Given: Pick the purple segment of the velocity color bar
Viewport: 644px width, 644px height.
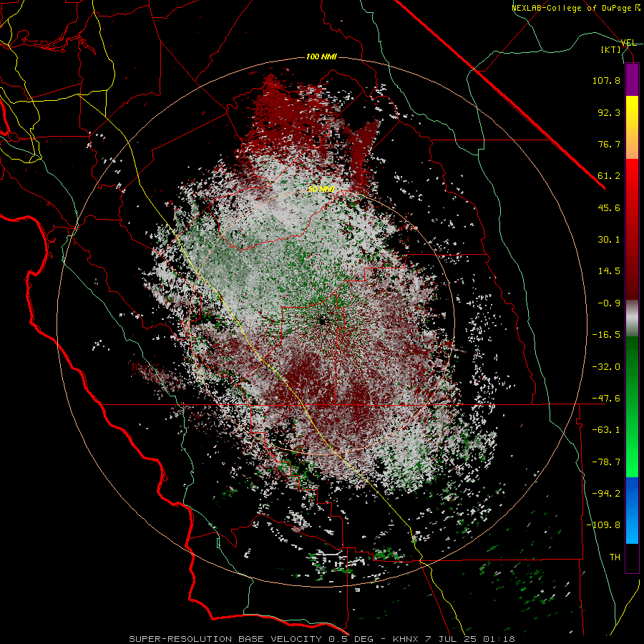Looking at the screenshot, I should point(632,79).
